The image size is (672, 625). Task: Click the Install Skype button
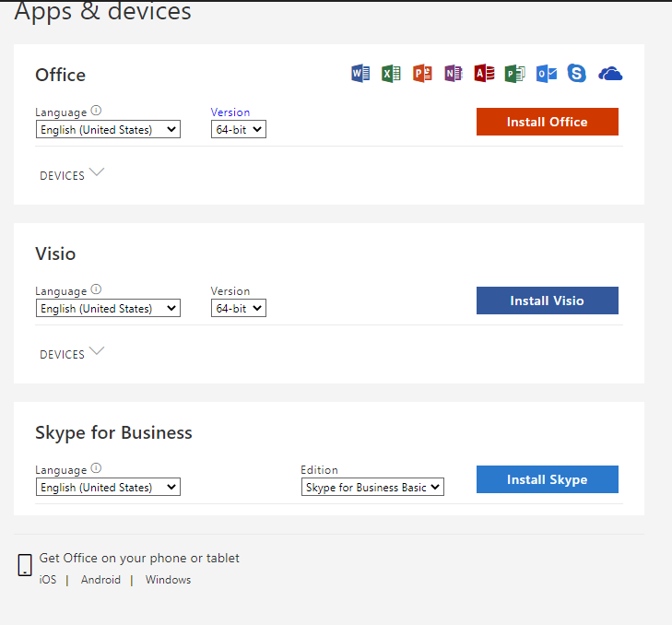pos(548,479)
